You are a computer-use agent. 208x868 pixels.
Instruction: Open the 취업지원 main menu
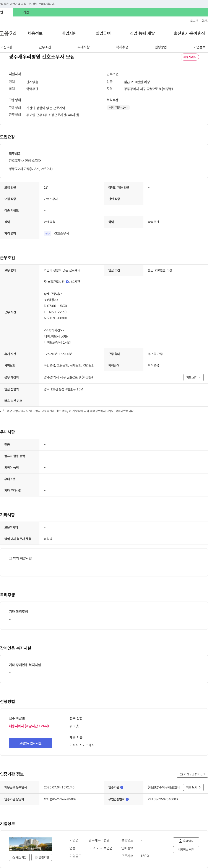[x=69, y=33]
